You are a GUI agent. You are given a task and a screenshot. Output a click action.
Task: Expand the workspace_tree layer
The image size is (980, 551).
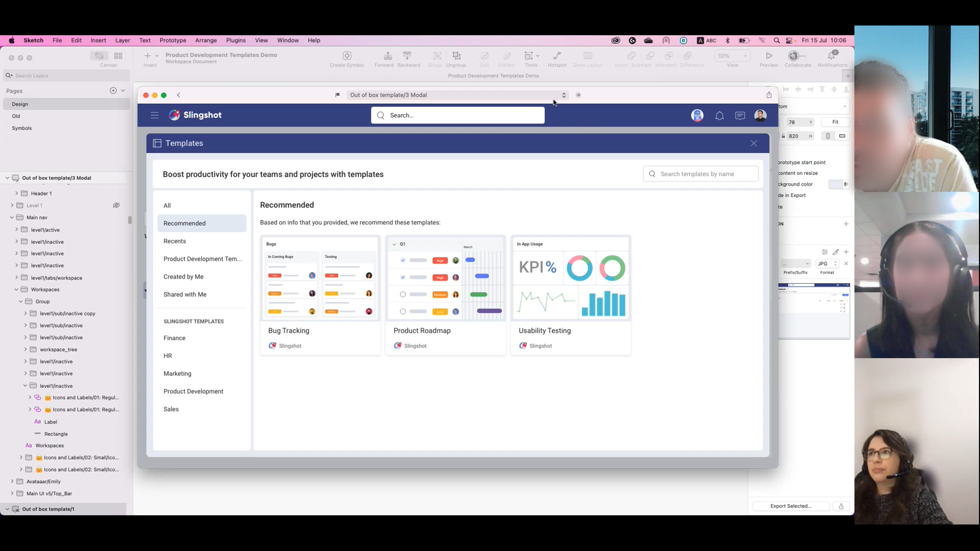[x=26, y=349]
